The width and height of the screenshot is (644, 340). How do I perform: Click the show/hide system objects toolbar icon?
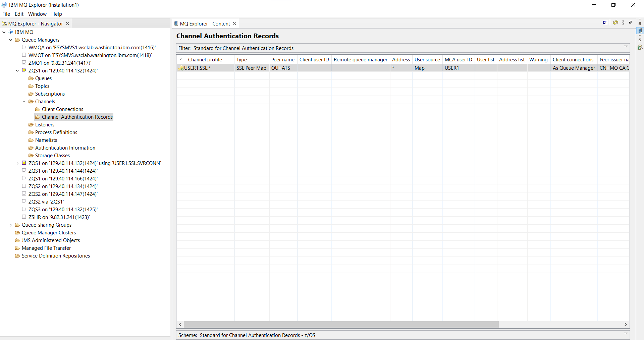pyautogui.click(x=605, y=22)
